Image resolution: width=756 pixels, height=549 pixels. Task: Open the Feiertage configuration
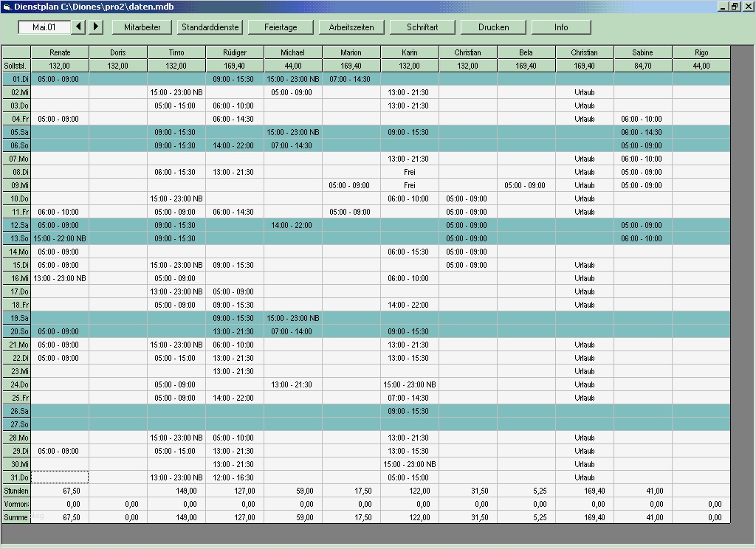point(281,27)
